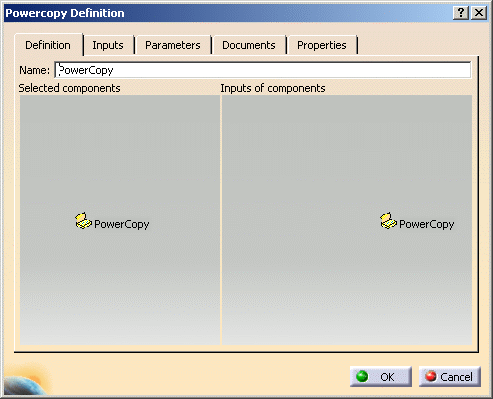Screen dimensions: 493x399
Task: Select the PowerCopy icon under Inputs of components
Action: pyautogui.click(x=388, y=221)
